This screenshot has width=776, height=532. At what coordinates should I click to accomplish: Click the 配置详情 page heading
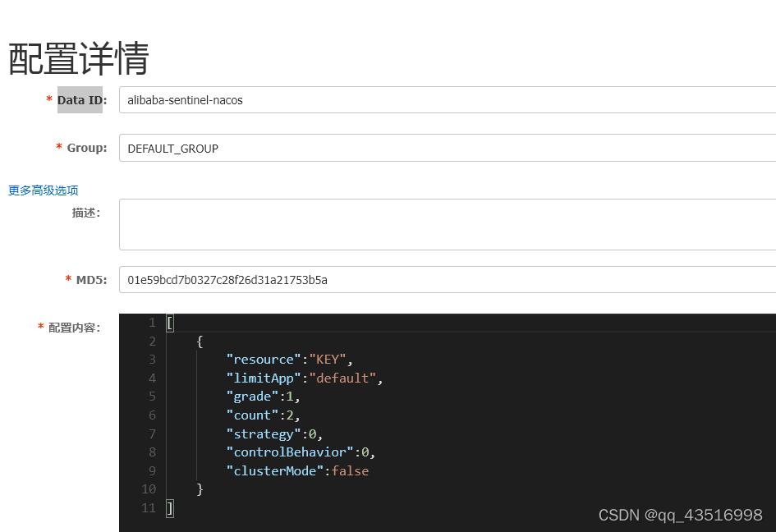(79, 58)
